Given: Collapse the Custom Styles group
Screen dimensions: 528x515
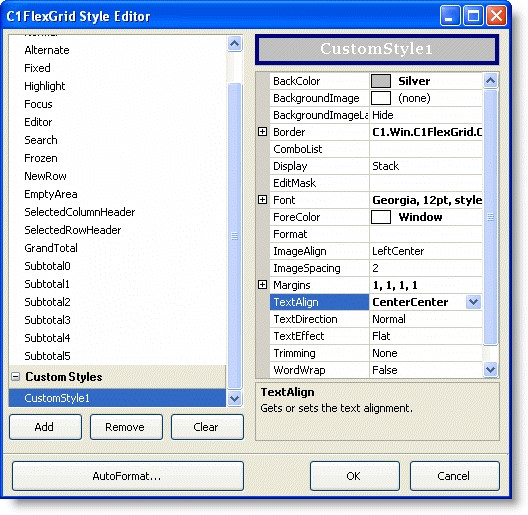Looking at the screenshot, I should point(15,376).
